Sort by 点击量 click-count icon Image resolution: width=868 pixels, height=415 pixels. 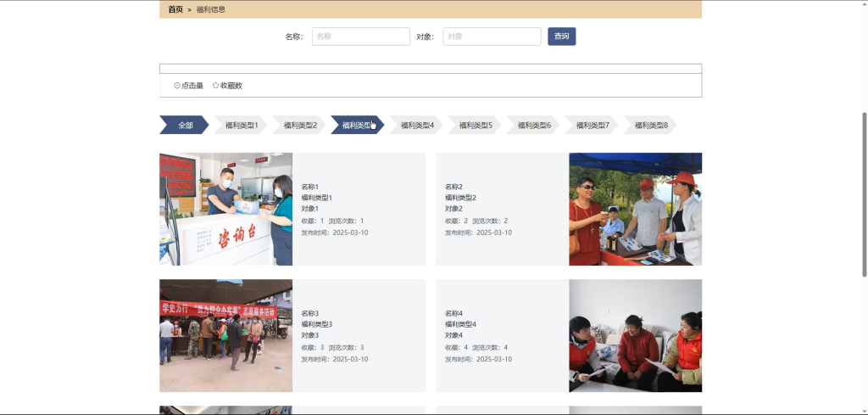[x=177, y=86]
